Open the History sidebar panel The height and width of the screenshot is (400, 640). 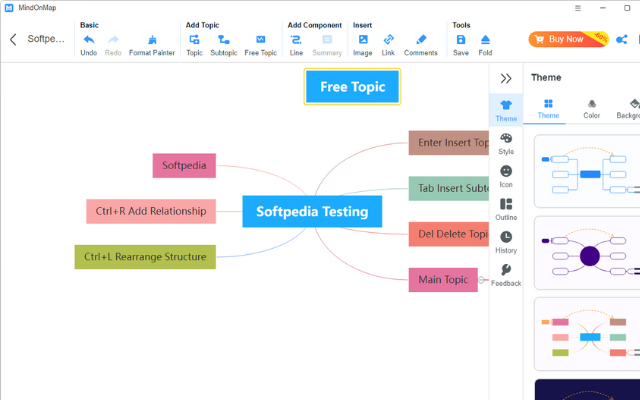click(x=506, y=242)
